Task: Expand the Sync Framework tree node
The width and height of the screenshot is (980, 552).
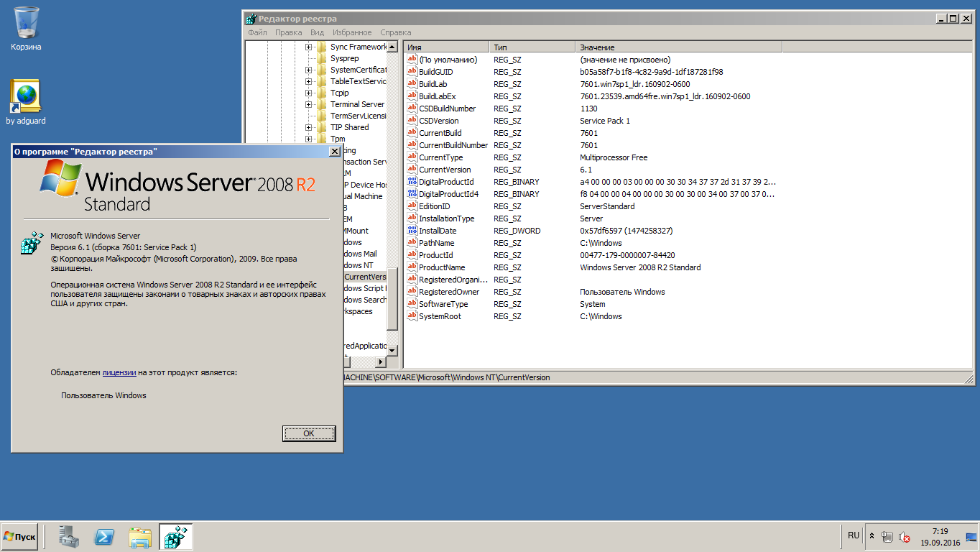Action: click(309, 47)
